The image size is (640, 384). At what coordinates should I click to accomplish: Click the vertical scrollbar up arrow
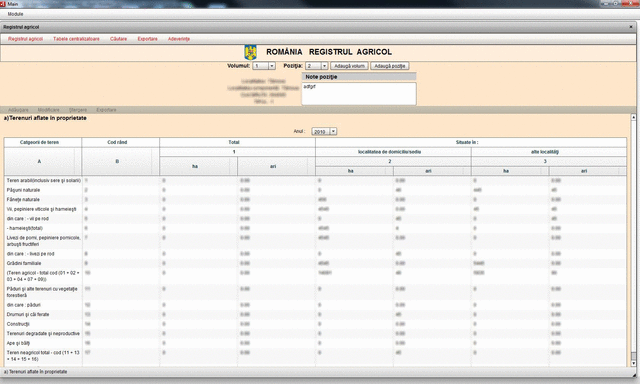[x=633, y=118]
